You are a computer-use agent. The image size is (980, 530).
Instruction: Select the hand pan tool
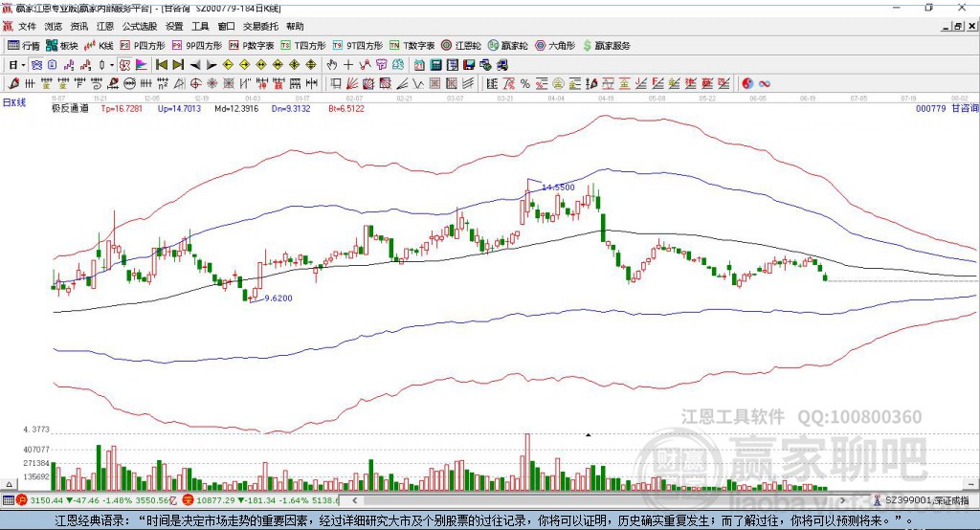click(332, 65)
